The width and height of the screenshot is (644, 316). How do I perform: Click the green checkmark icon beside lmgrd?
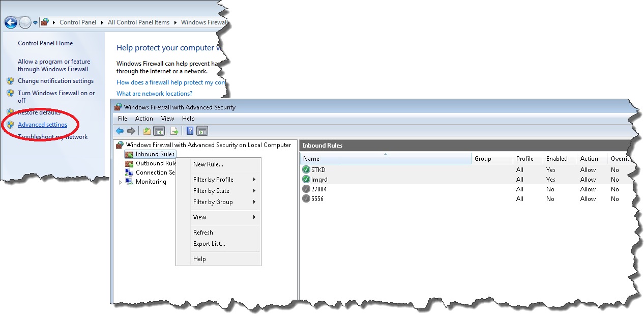(306, 179)
